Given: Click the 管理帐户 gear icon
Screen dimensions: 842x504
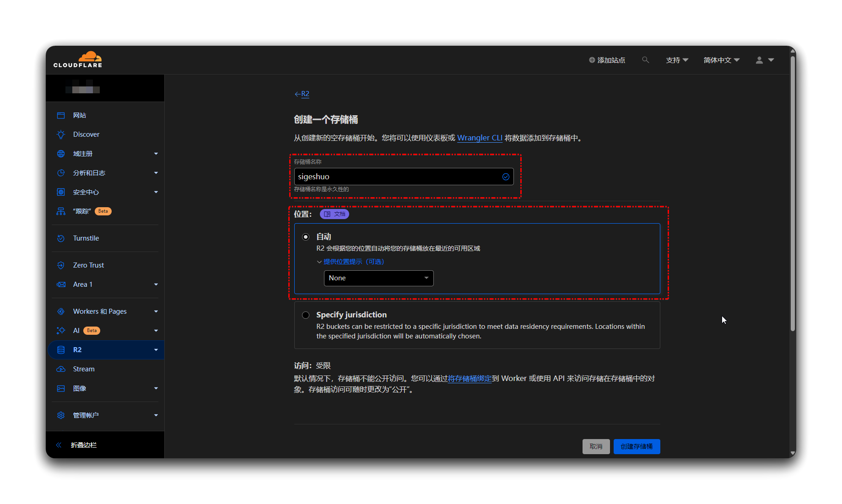Looking at the screenshot, I should (x=61, y=415).
